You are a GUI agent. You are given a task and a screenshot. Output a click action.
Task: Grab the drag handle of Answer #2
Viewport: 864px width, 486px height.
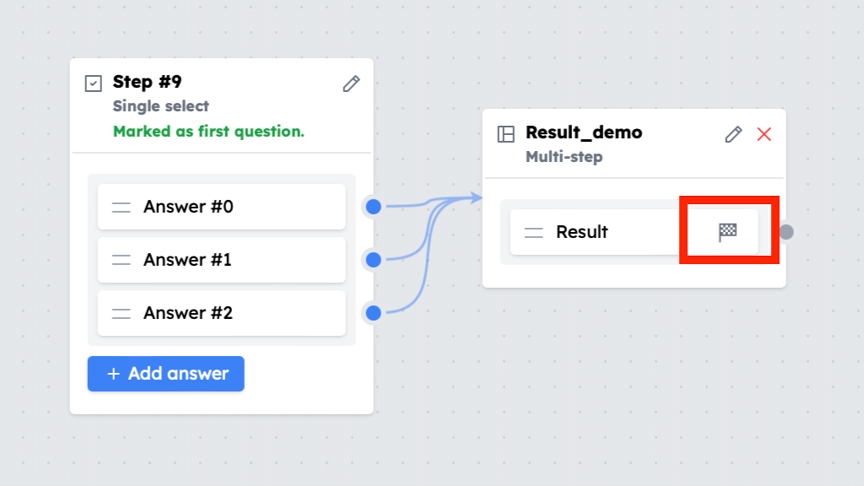click(x=121, y=314)
